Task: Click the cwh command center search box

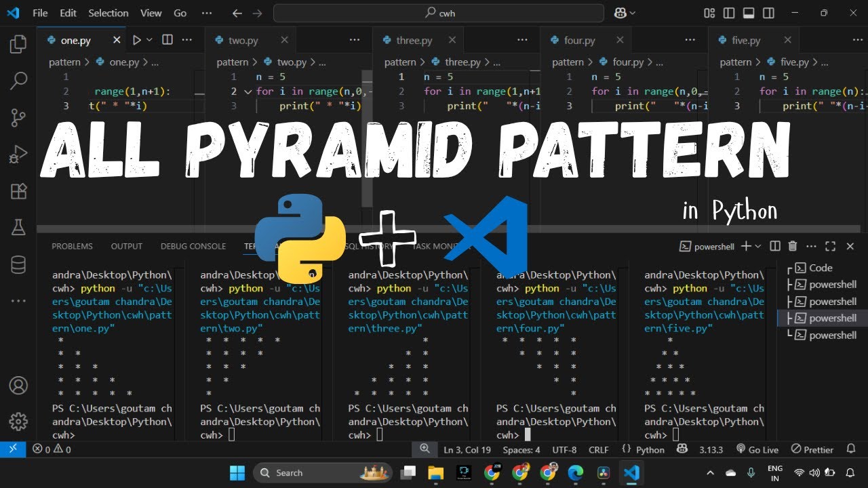Action: pyautogui.click(x=438, y=13)
